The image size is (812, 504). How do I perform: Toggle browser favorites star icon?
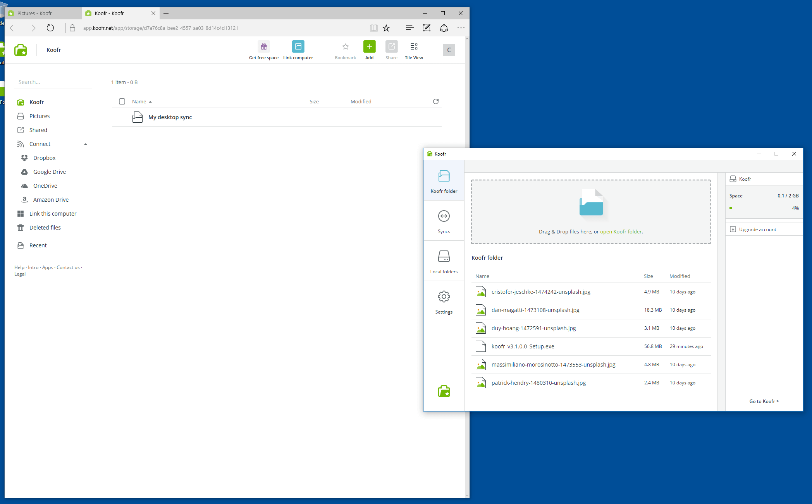386,28
